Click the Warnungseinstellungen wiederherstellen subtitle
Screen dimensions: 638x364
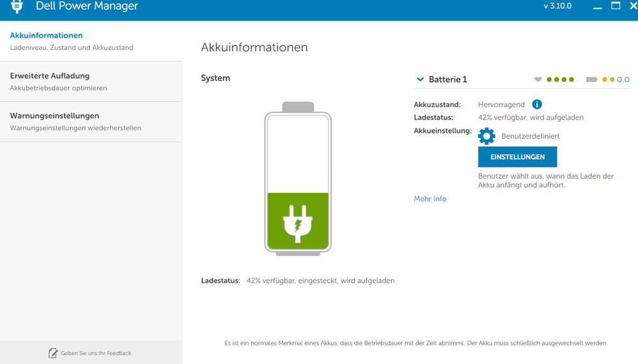coord(76,128)
